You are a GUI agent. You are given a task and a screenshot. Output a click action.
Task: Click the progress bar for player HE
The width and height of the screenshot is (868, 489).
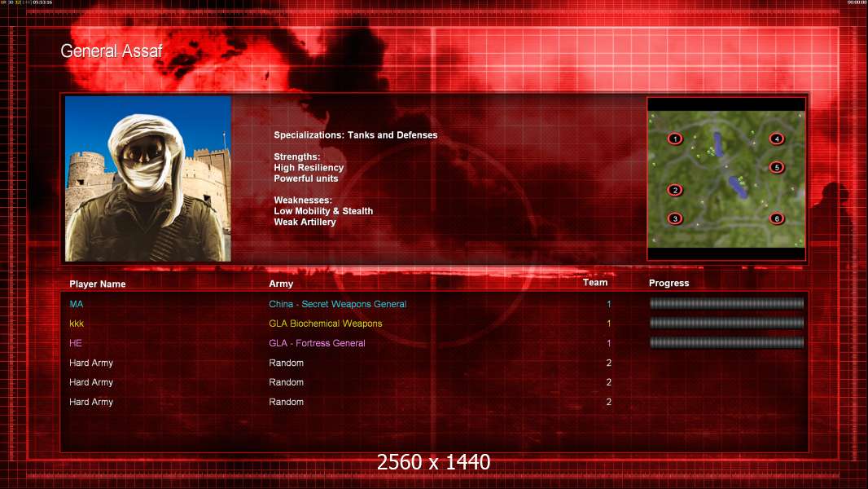pos(726,343)
